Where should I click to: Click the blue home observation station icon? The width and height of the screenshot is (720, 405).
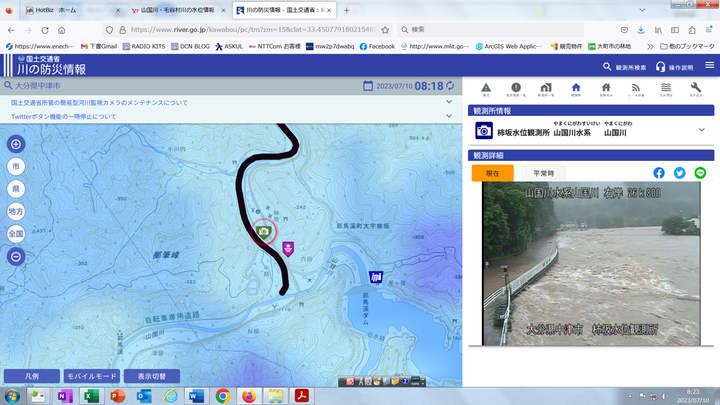coord(576,90)
